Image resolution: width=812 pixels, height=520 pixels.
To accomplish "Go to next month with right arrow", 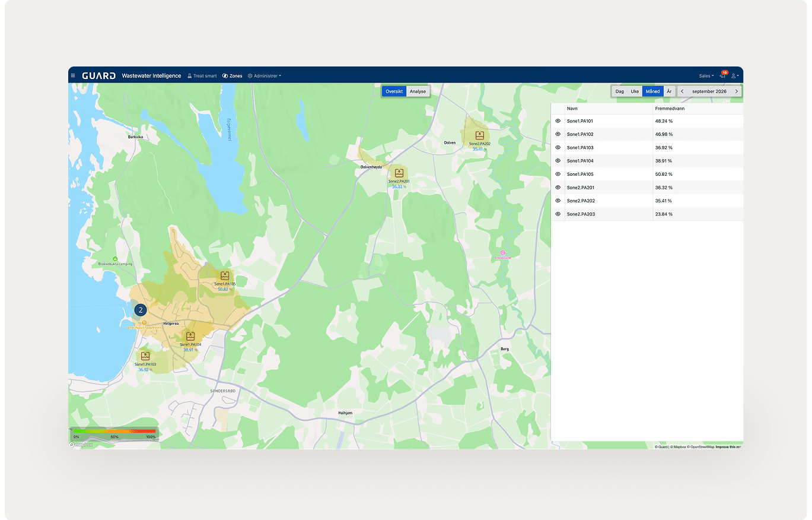I will click(x=737, y=91).
